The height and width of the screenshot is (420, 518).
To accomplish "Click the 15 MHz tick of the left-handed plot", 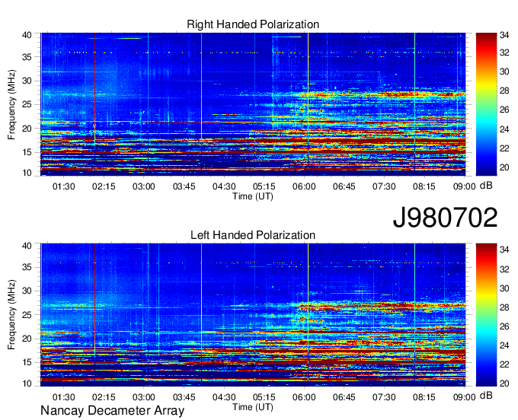I will point(27,363).
